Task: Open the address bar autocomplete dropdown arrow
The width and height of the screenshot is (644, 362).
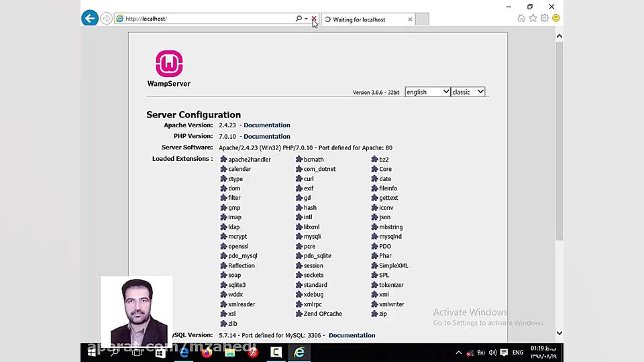Action: 306,19
